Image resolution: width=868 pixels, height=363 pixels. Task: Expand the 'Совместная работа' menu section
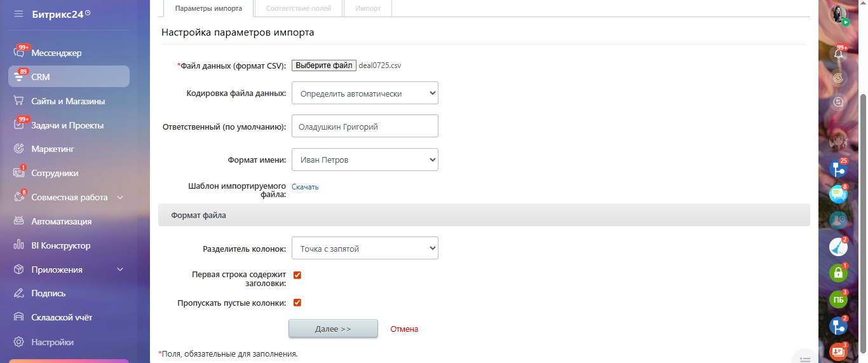[120, 197]
